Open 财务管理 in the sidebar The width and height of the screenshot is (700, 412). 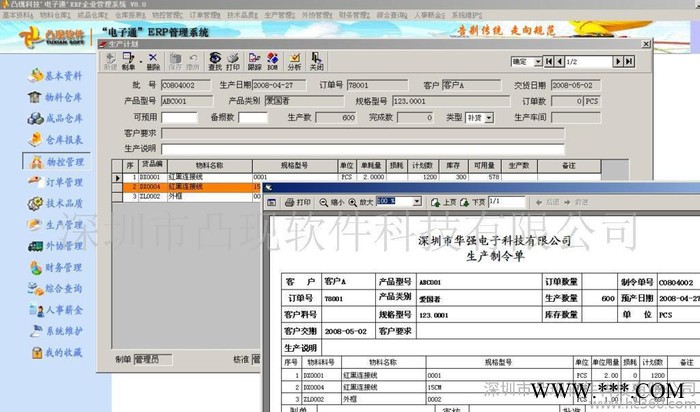pos(55,267)
